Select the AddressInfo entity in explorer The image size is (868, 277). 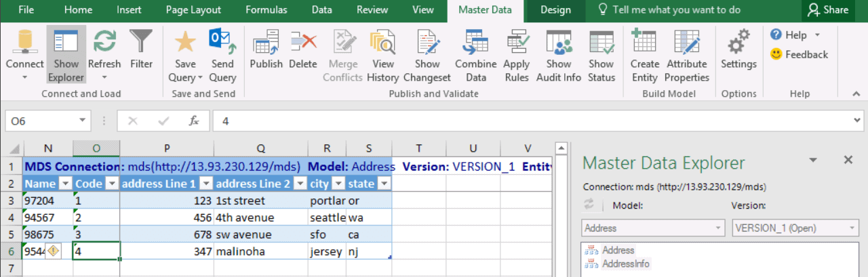[618, 263]
